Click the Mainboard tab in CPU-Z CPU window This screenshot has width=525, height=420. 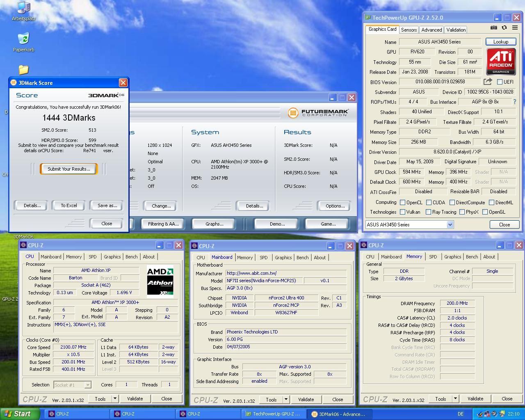(51, 257)
